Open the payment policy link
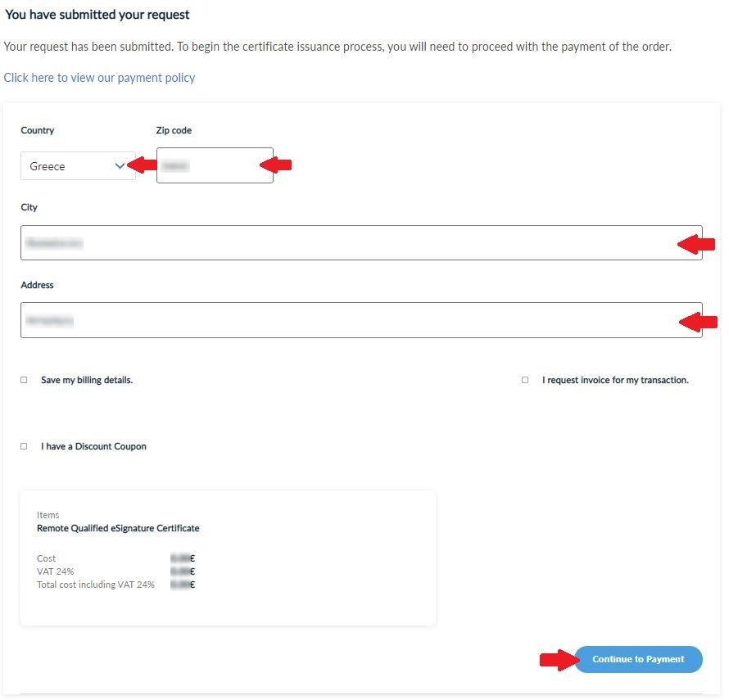 [x=99, y=78]
